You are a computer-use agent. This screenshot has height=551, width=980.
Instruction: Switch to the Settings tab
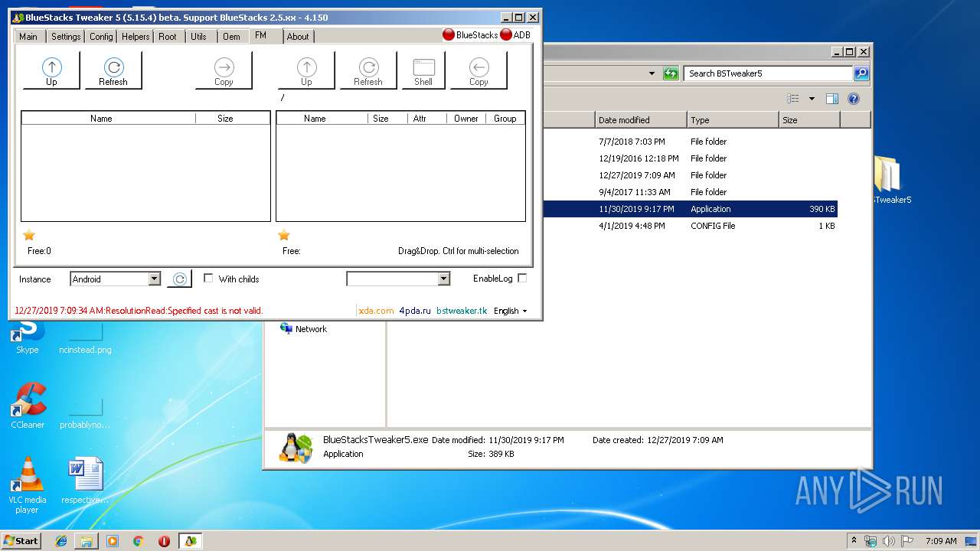(66, 36)
